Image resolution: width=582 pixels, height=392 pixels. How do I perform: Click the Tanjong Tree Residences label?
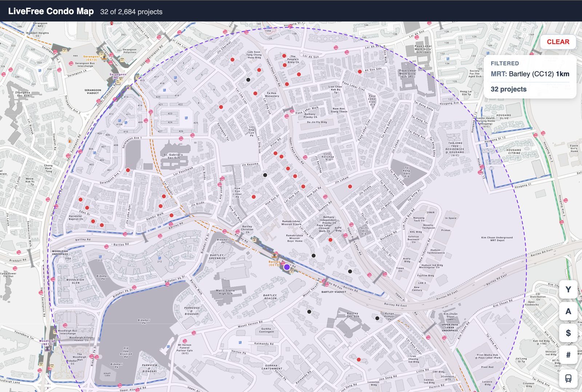(x=455, y=149)
